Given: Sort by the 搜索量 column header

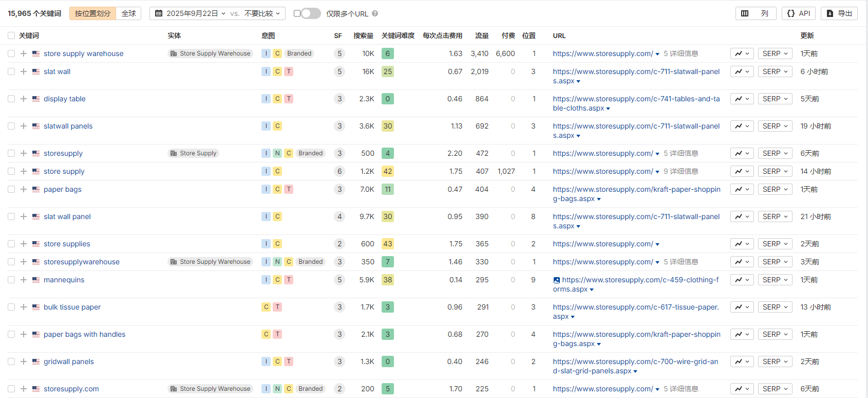Looking at the screenshot, I should (x=363, y=35).
